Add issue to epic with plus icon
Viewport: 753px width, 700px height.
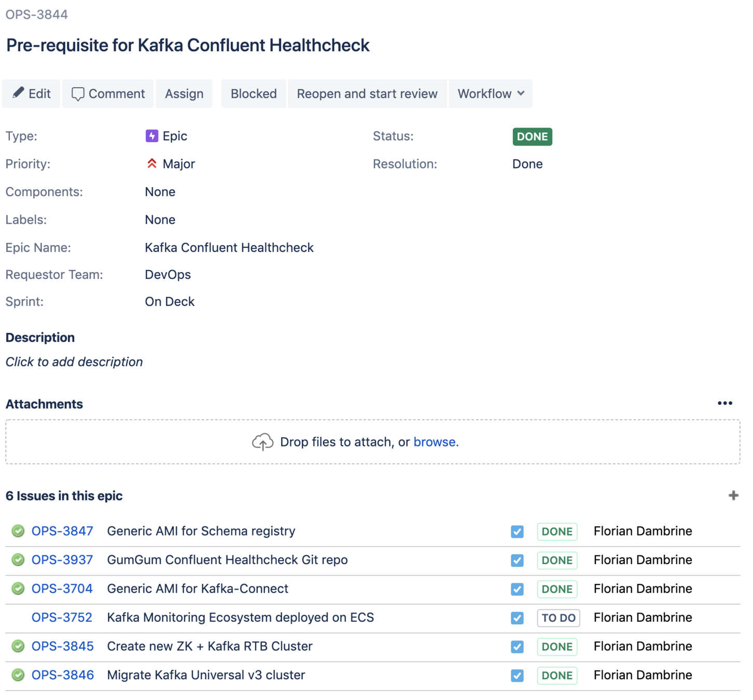[733, 496]
